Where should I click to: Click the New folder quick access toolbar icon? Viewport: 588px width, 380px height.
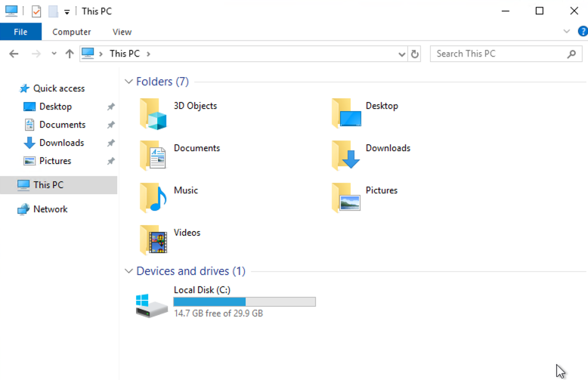(53, 11)
